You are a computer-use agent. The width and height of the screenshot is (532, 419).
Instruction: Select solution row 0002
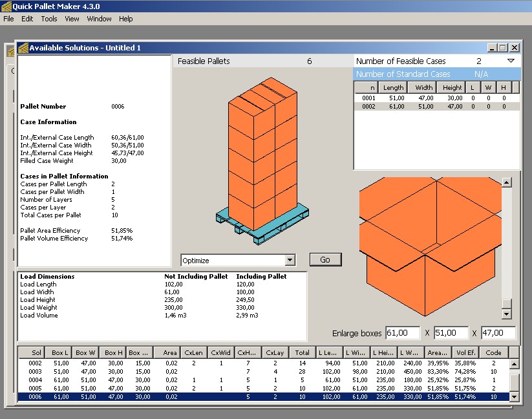264,363
